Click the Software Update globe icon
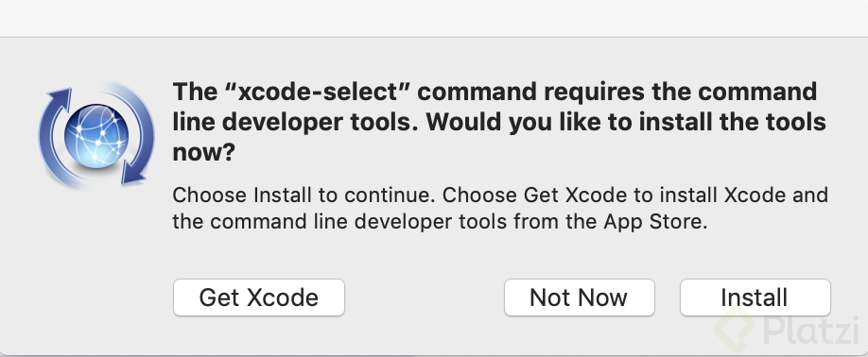This screenshot has width=868, height=357. pyautogui.click(x=96, y=135)
